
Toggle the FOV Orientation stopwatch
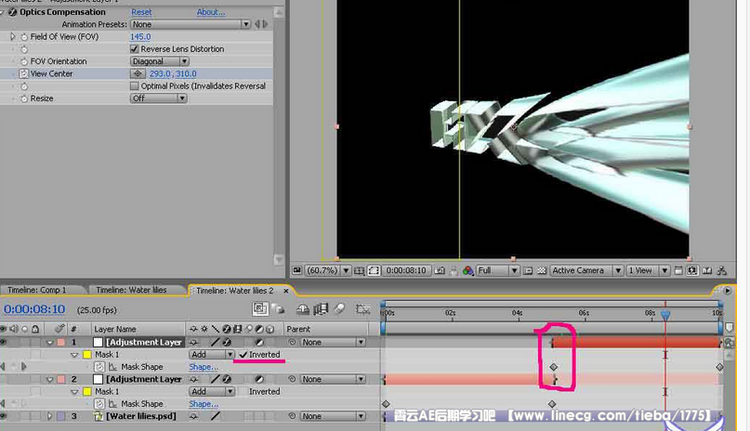coord(24,62)
